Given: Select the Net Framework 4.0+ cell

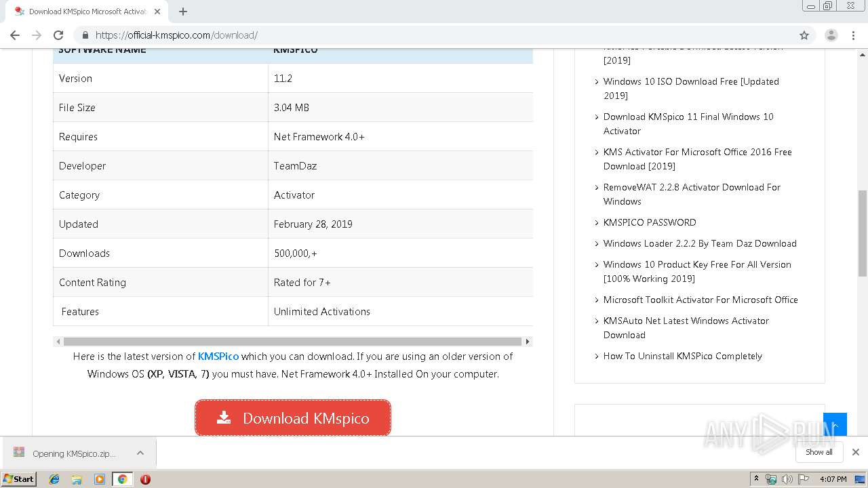Looking at the screenshot, I should 400,136.
